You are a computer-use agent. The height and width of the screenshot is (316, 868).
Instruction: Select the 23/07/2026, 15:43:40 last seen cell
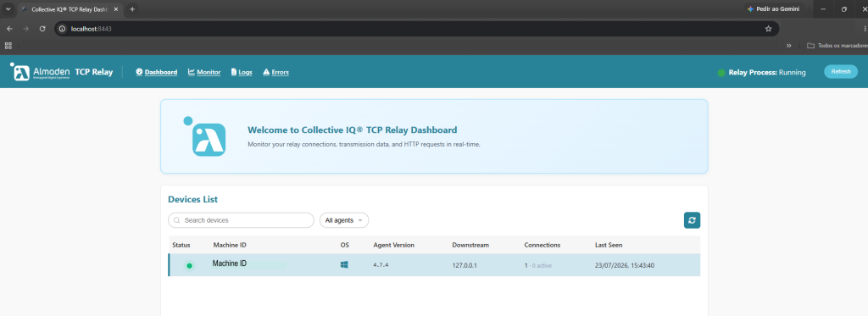tap(625, 265)
